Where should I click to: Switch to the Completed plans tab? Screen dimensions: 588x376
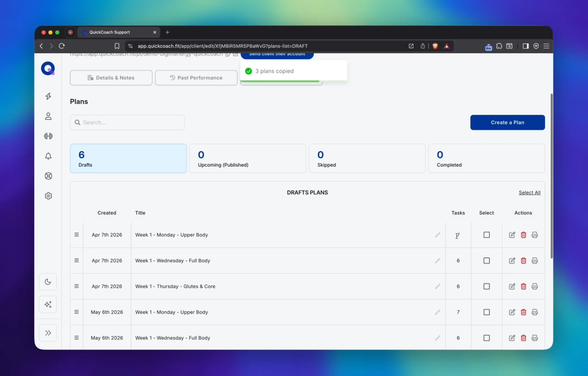tap(486, 158)
